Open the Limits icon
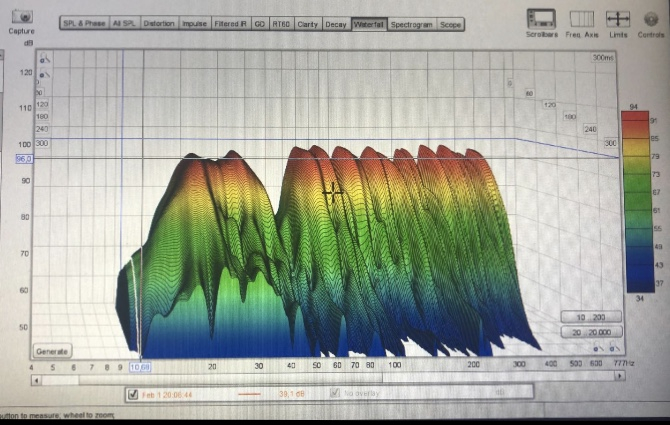The image size is (670, 425). pos(618,18)
